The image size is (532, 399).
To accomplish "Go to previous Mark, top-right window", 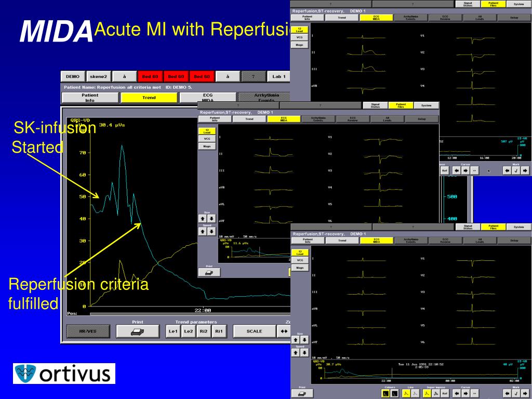I will 507,170.
